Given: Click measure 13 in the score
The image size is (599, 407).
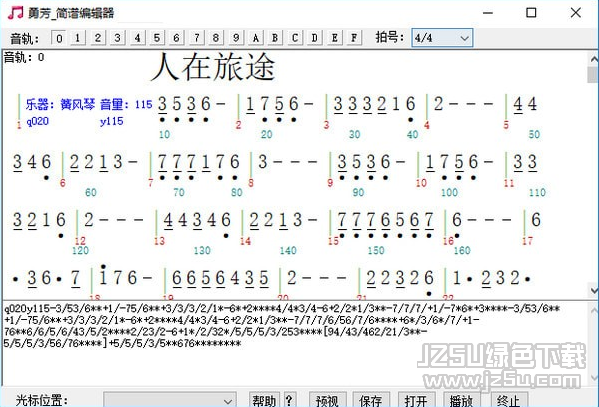Looking at the screenshot, I should coord(199,224).
